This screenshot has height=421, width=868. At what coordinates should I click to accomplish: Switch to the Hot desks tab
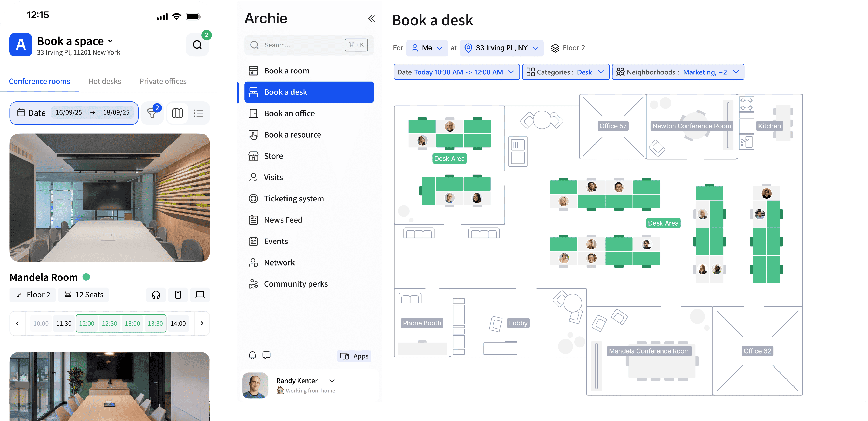pyautogui.click(x=105, y=81)
